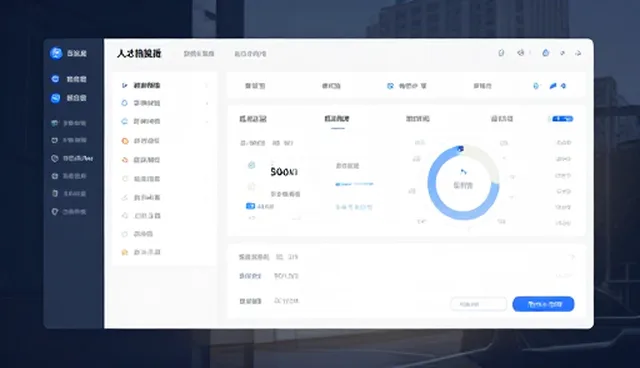Select the first gray-icon entry in dark sidebar
Viewport: 640px width, 368px height.
(x=69, y=123)
